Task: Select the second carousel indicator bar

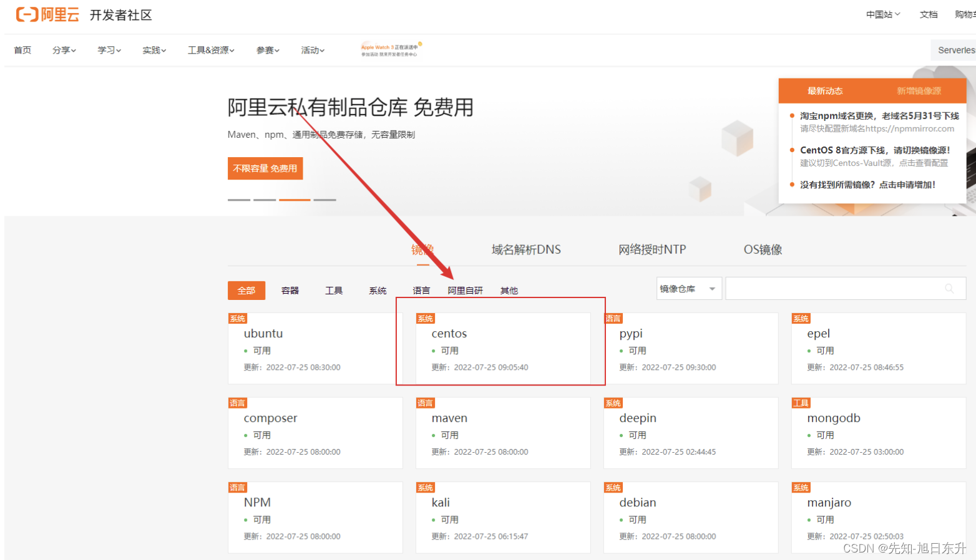Action: (x=265, y=200)
